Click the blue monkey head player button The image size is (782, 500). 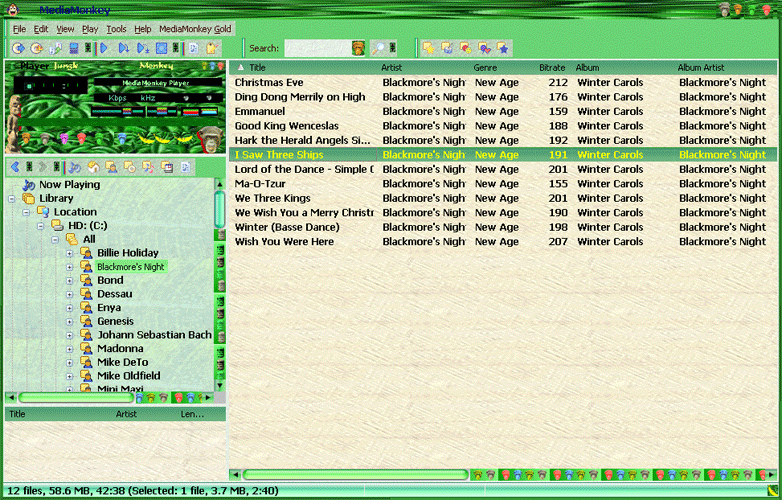click(122, 139)
